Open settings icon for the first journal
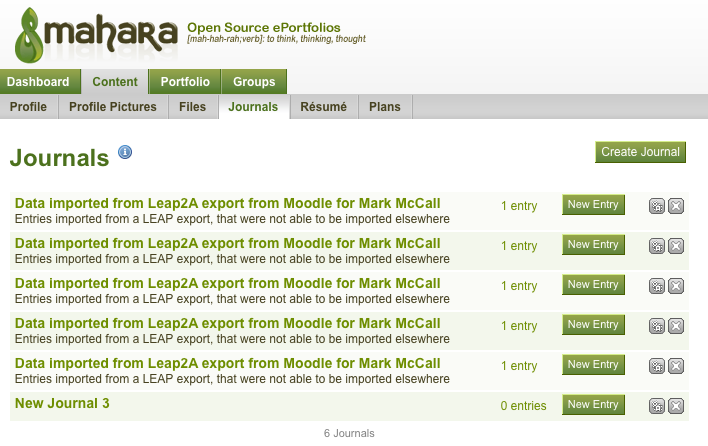The height and width of the screenshot is (446, 708). (x=657, y=206)
